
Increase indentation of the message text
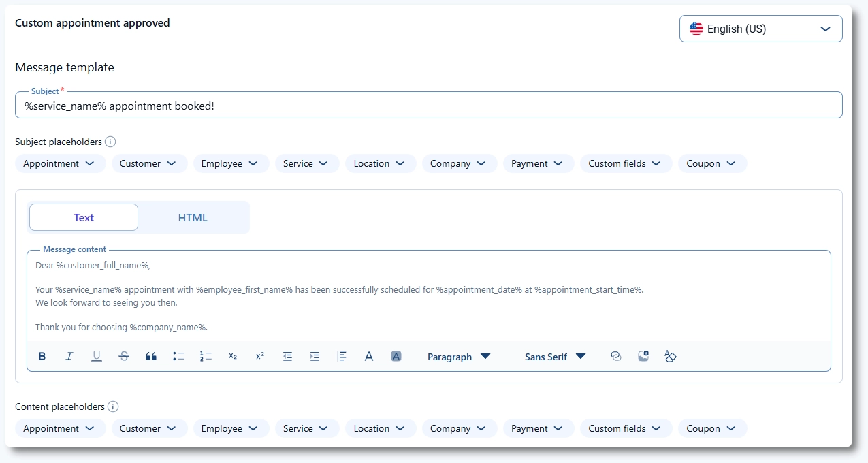pyautogui.click(x=315, y=356)
